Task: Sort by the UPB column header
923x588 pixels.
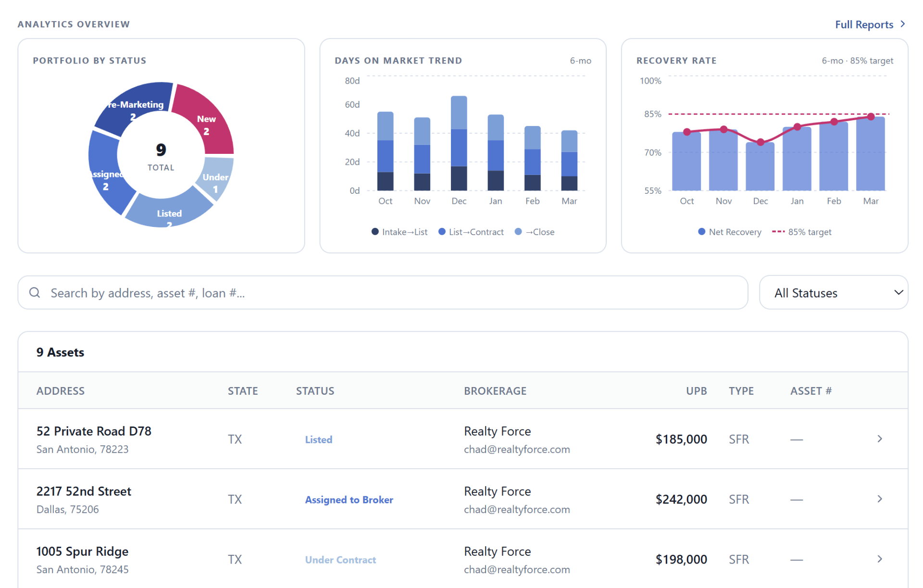Action: click(x=696, y=390)
